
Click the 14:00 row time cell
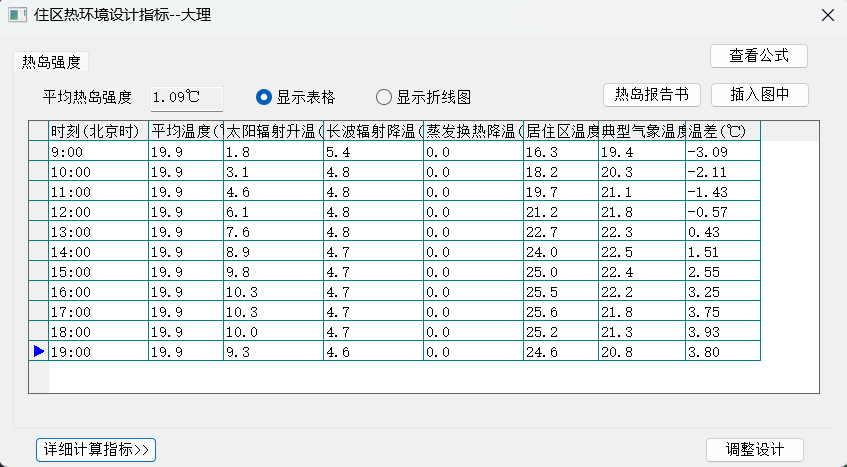pos(98,252)
